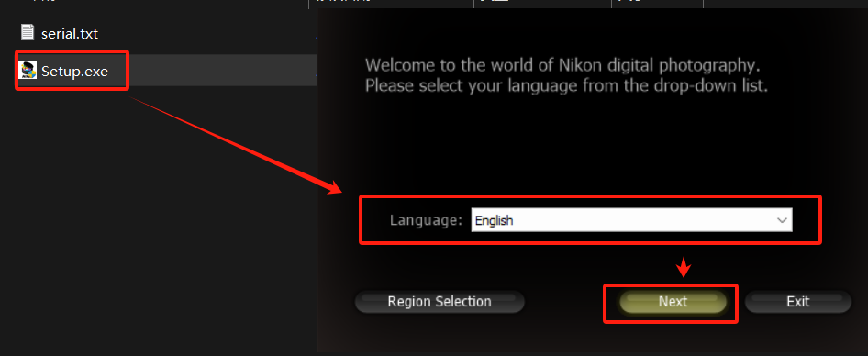Open Region Selection

coord(439,302)
